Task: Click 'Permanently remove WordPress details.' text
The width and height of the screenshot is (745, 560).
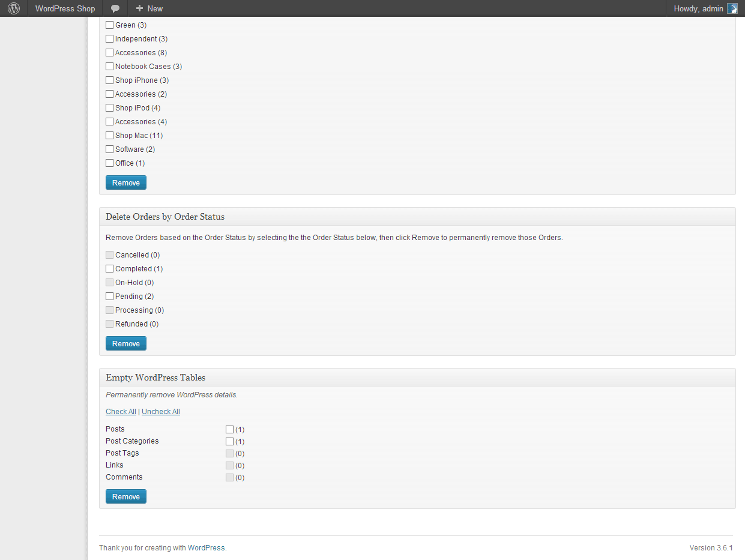Action: 172,395
